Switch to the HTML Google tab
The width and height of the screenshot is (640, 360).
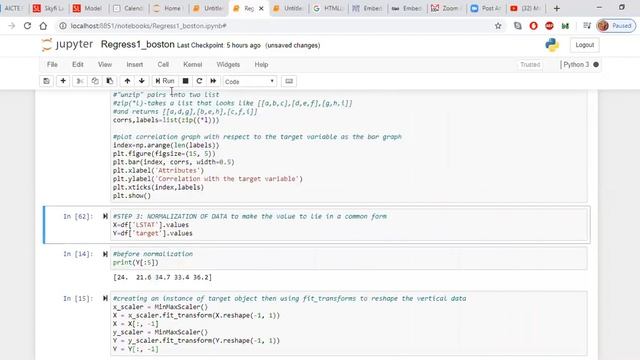pos(328,8)
